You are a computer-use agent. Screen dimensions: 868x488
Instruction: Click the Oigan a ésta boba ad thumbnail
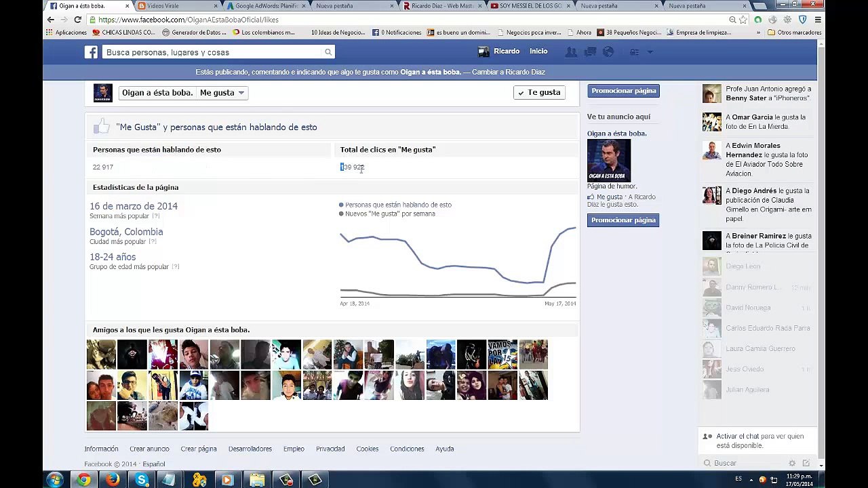609,160
